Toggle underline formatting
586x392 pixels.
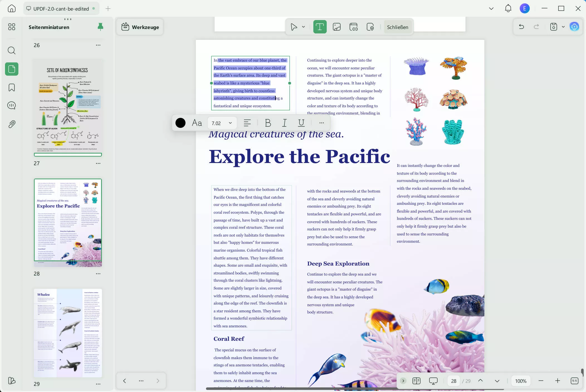click(x=301, y=123)
